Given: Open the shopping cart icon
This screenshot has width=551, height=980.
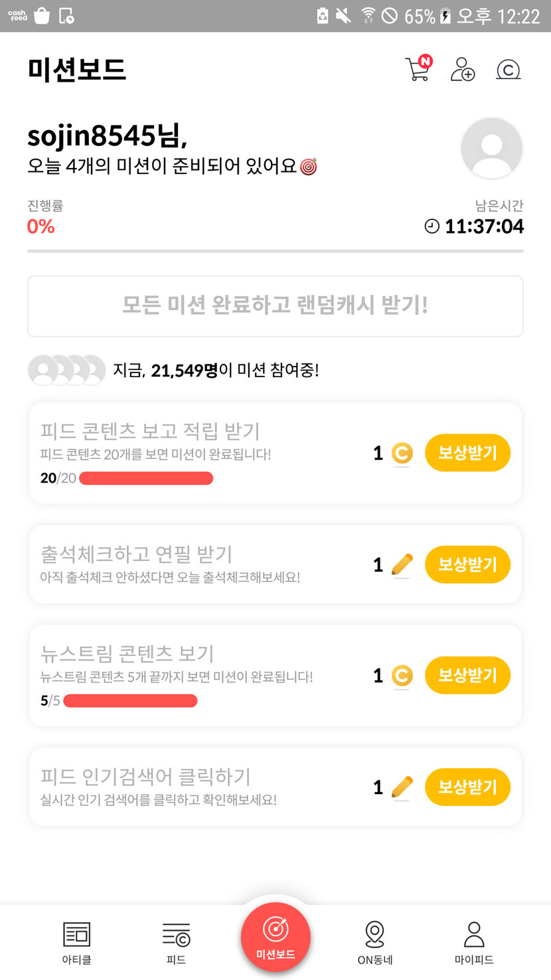Looking at the screenshot, I should [418, 69].
